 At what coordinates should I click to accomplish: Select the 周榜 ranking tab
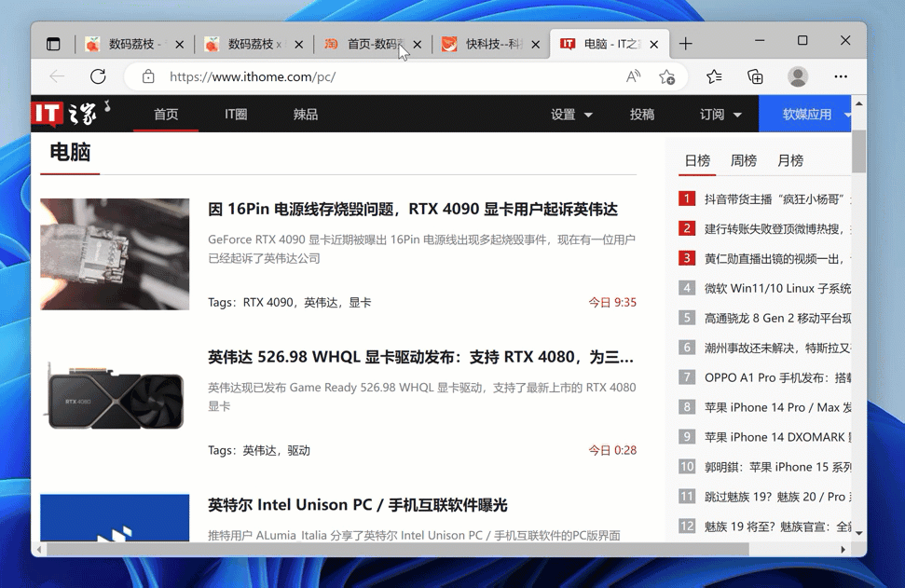coord(744,160)
